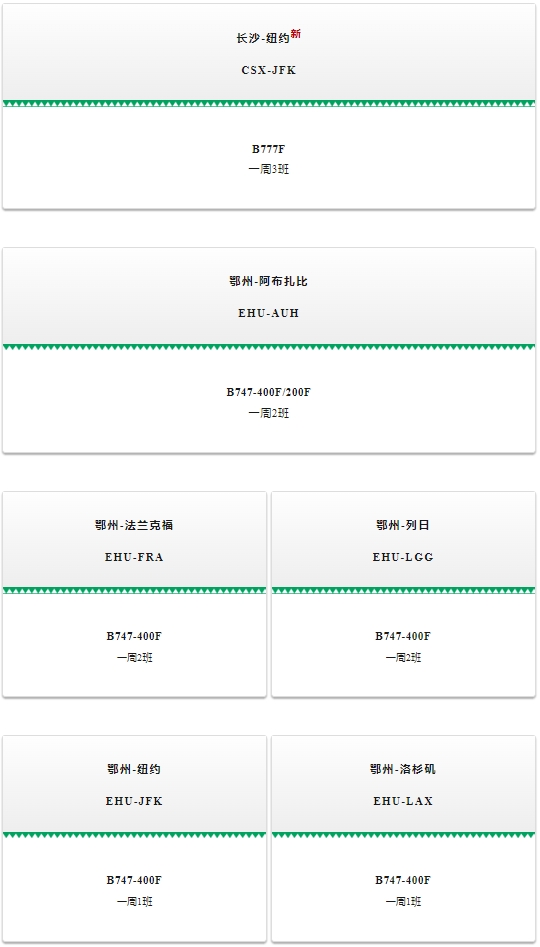The image size is (540, 947).
Task: Click 一周3班 frequency under B777F
Action: (x=269, y=169)
